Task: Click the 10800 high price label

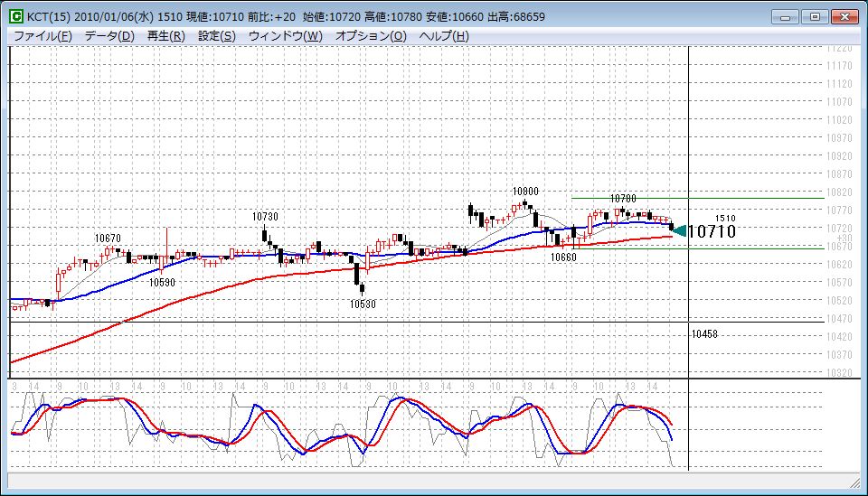Action: tap(525, 192)
